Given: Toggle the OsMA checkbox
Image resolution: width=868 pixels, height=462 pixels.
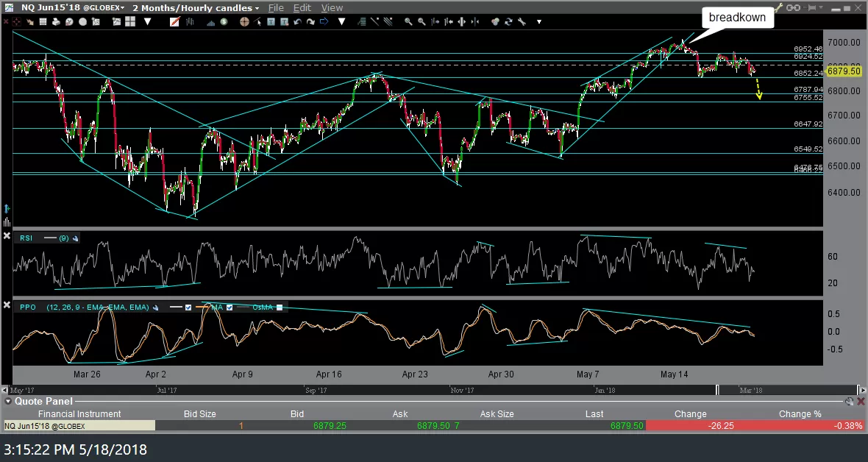Looking at the screenshot, I should 279,308.
